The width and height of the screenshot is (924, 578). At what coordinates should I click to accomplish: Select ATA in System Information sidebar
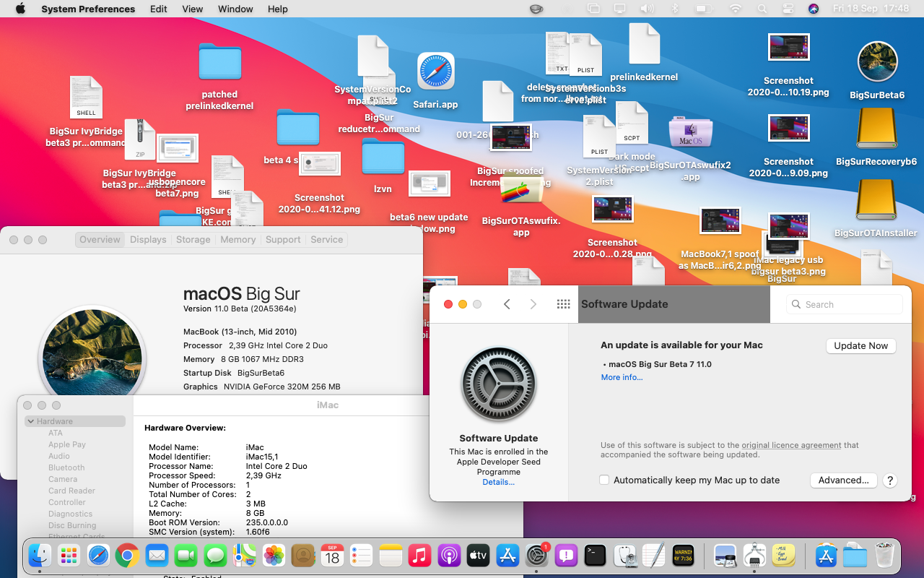pyautogui.click(x=56, y=433)
